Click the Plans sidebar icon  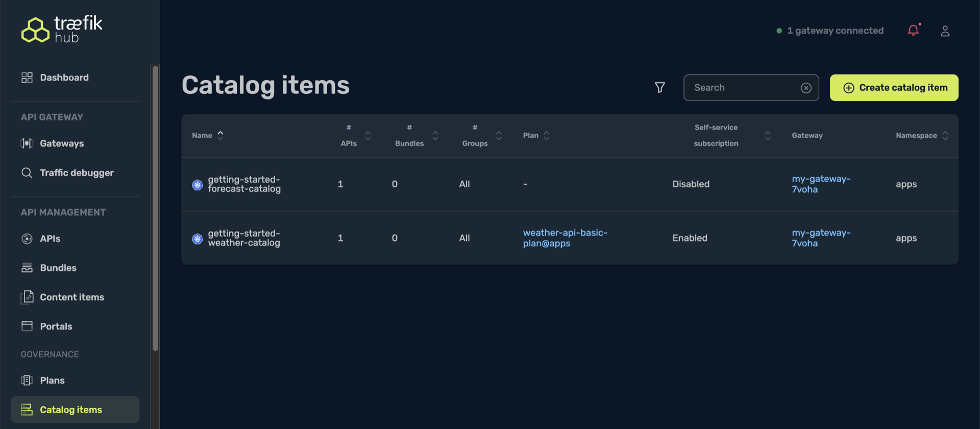(x=27, y=380)
